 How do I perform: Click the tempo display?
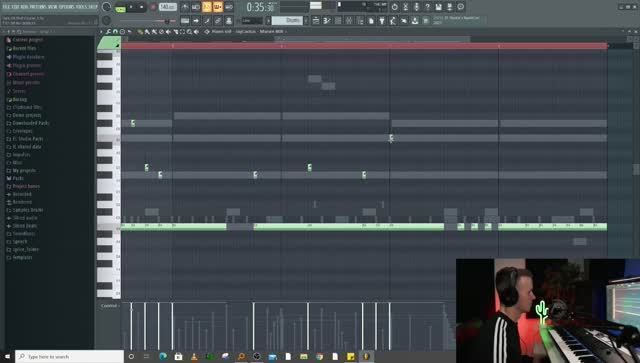coord(168,7)
